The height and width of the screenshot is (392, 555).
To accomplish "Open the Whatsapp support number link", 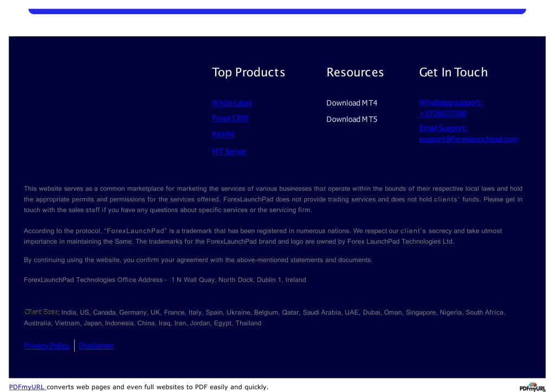I will (450, 108).
